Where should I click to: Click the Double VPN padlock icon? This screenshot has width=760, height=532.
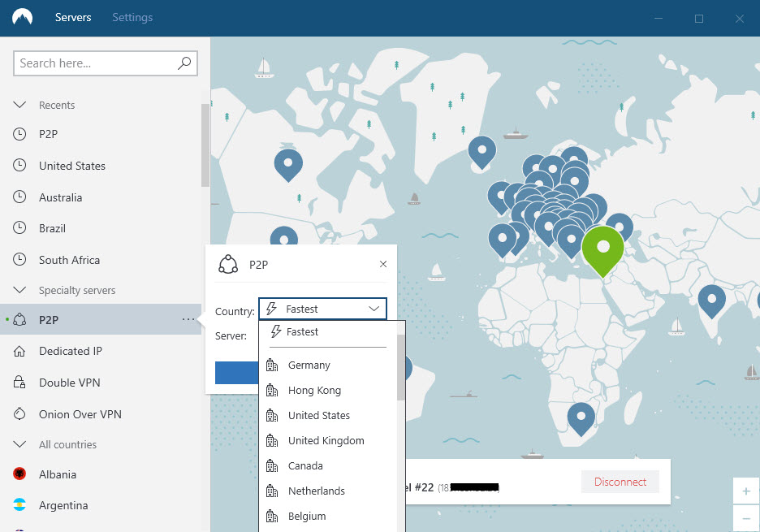pyautogui.click(x=19, y=383)
